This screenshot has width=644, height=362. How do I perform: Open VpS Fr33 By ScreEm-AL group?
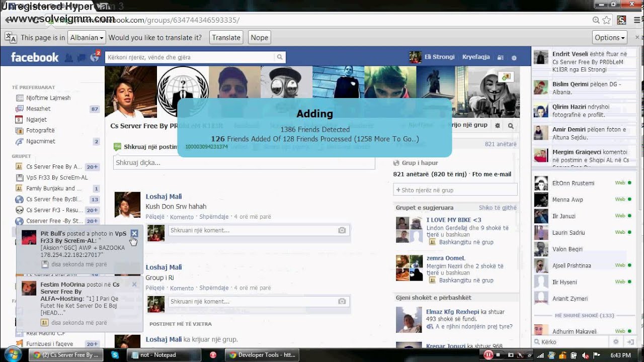click(x=56, y=177)
